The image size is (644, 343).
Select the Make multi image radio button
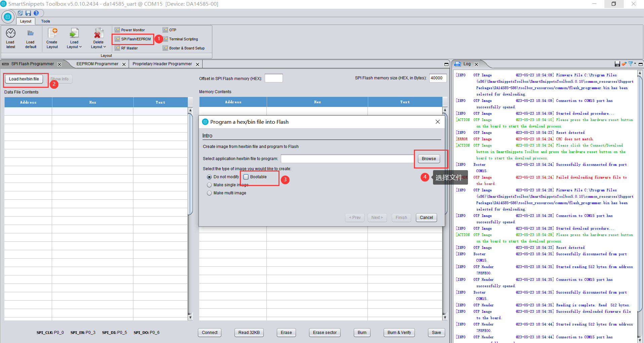pyautogui.click(x=209, y=193)
